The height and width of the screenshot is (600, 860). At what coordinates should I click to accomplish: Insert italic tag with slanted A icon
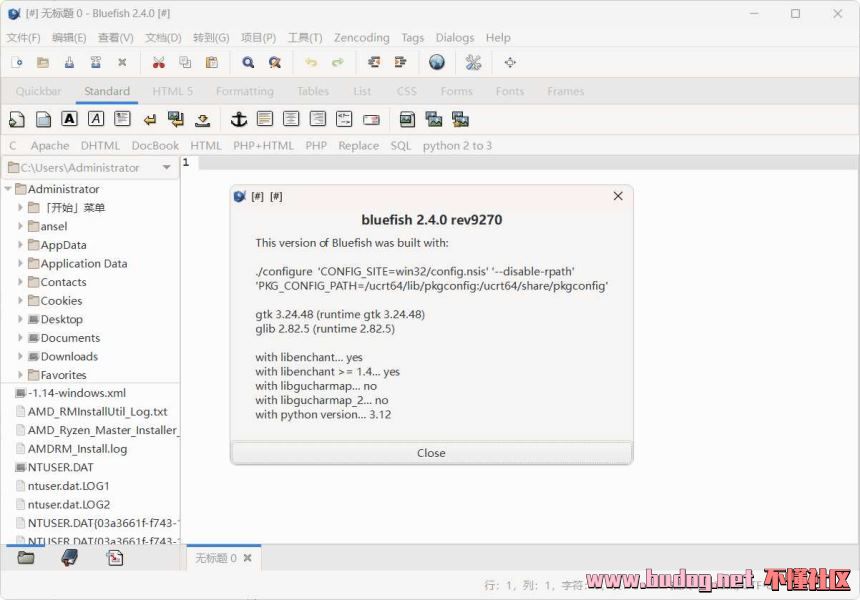point(96,119)
